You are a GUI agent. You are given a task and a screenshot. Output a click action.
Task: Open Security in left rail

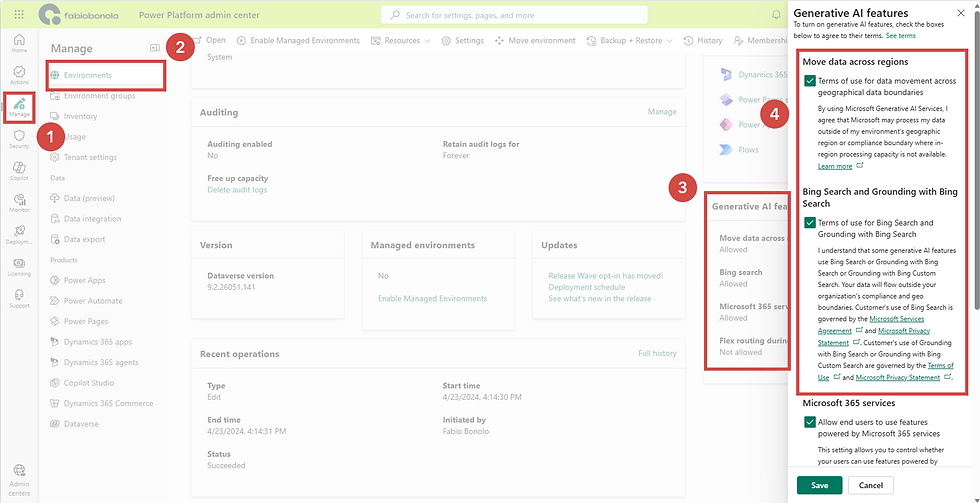pos(19,139)
